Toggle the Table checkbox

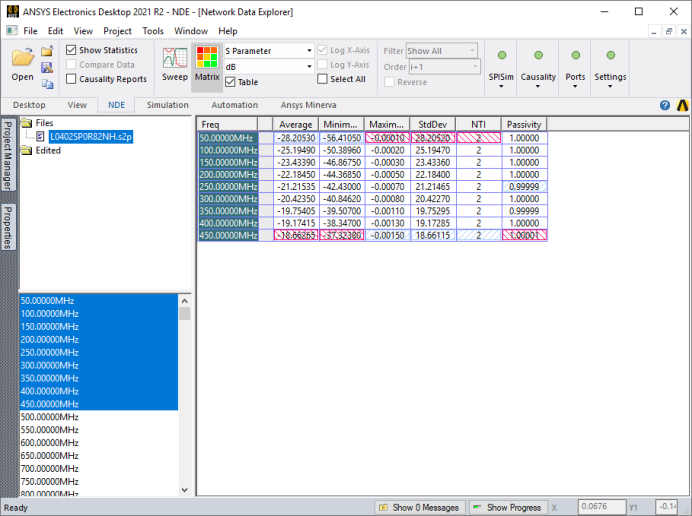click(x=231, y=82)
